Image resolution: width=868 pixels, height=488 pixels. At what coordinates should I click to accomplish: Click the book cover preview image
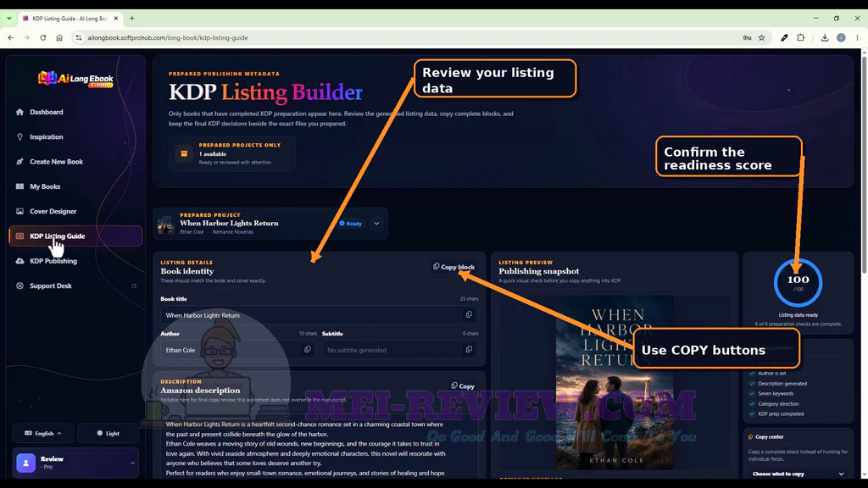coord(615,382)
